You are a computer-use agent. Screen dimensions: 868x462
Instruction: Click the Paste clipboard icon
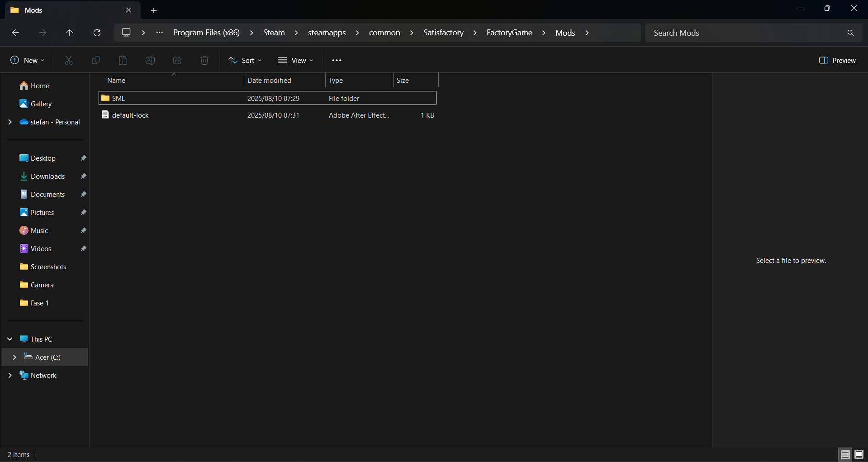pyautogui.click(x=123, y=60)
